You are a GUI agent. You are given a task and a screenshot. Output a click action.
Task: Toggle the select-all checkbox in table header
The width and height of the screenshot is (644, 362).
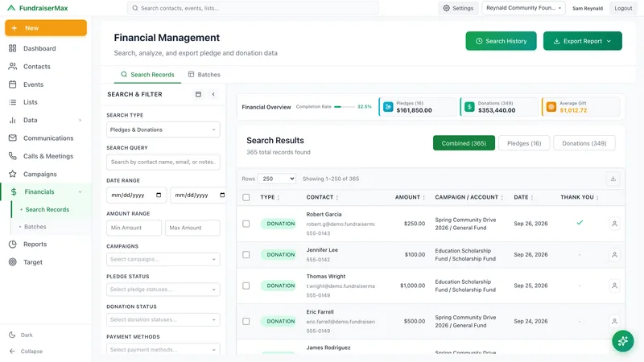point(246,197)
